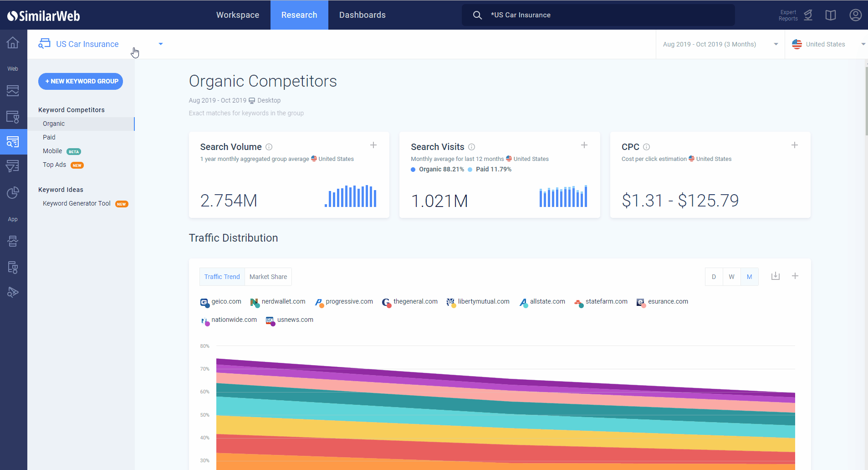Toggle esurance.com legend series
868x470 pixels.
[x=663, y=302]
